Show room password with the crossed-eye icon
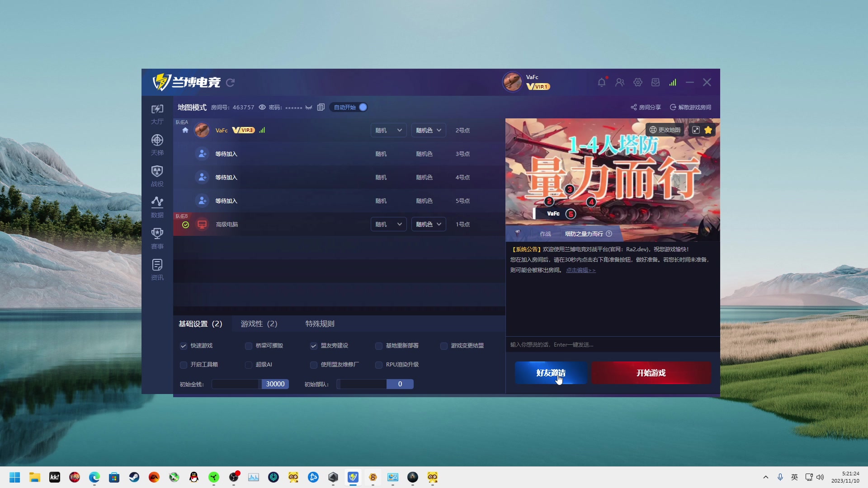868x488 pixels. (309, 107)
